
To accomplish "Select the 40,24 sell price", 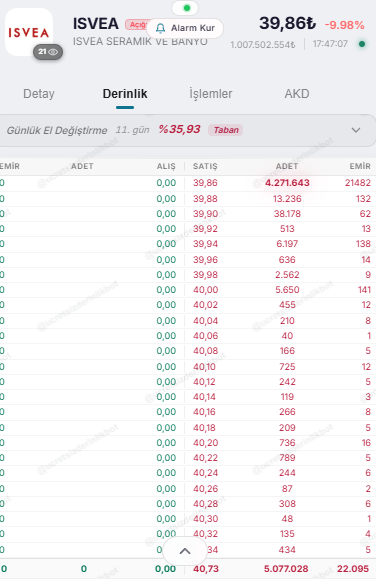I will [x=206, y=473].
